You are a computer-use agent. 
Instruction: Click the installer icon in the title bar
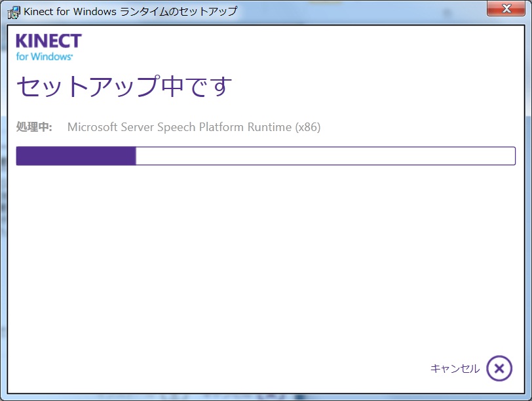14,12
